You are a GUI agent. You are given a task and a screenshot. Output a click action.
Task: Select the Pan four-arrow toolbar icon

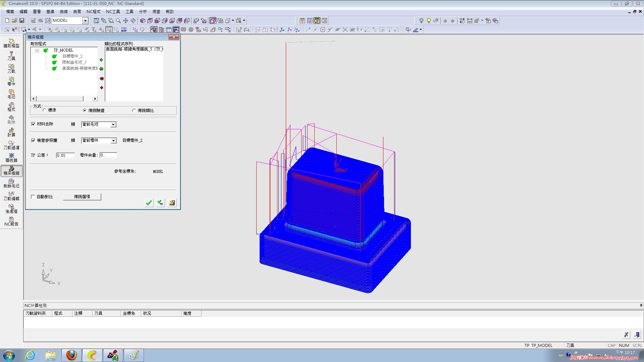126,20
